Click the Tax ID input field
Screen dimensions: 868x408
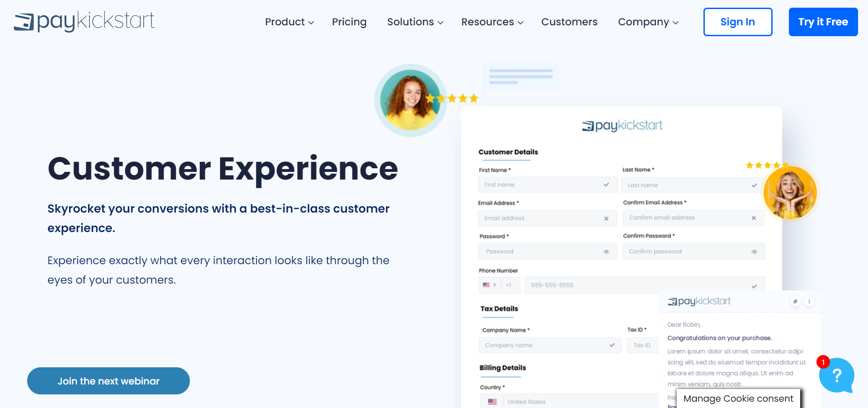pos(642,345)
